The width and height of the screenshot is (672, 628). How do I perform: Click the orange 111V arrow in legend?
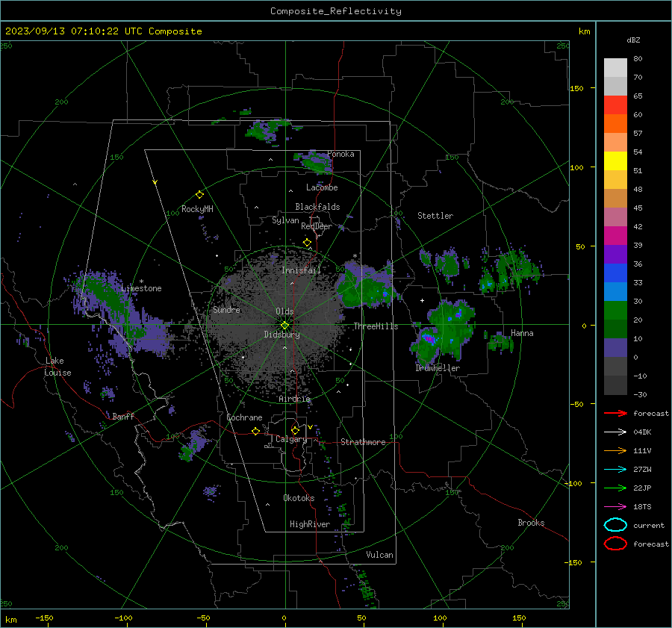(615, 450)
